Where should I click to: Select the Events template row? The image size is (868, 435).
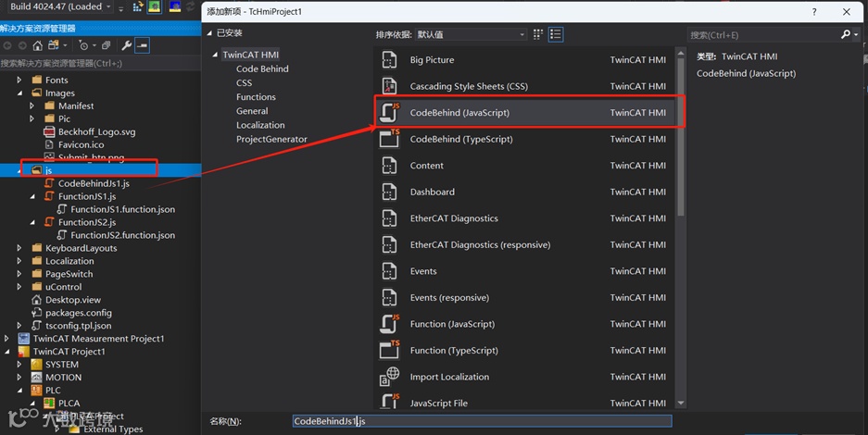[x=525, y=271]
